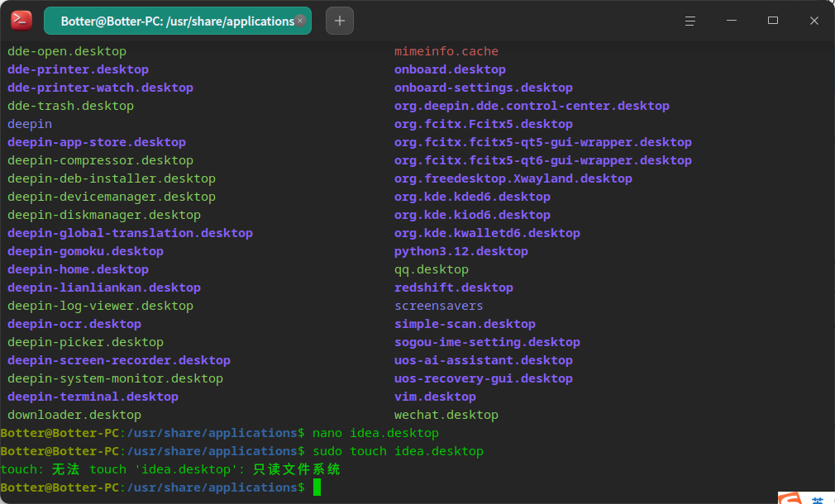Image resolution: width=835 pixels, height=504 pixels.
Task: Select the Botter@Botter-PC: /usr/share/applications tab
Action: (x=177, y=21)
